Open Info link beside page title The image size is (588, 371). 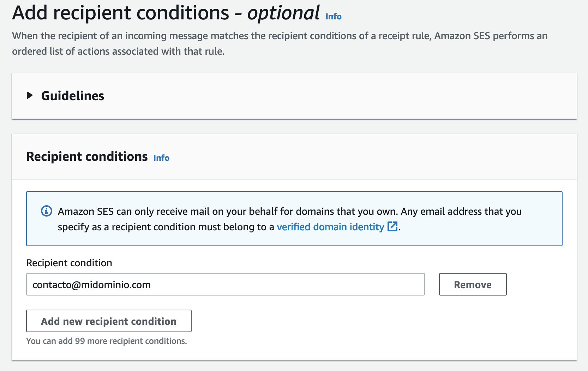tap(333, 17)
